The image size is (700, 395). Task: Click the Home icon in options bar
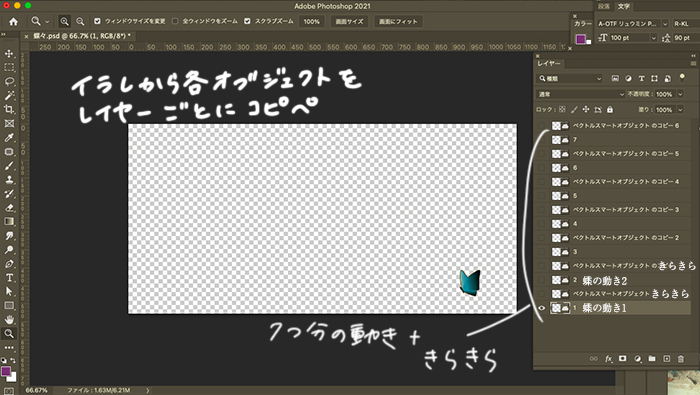(x=13, y=21)
